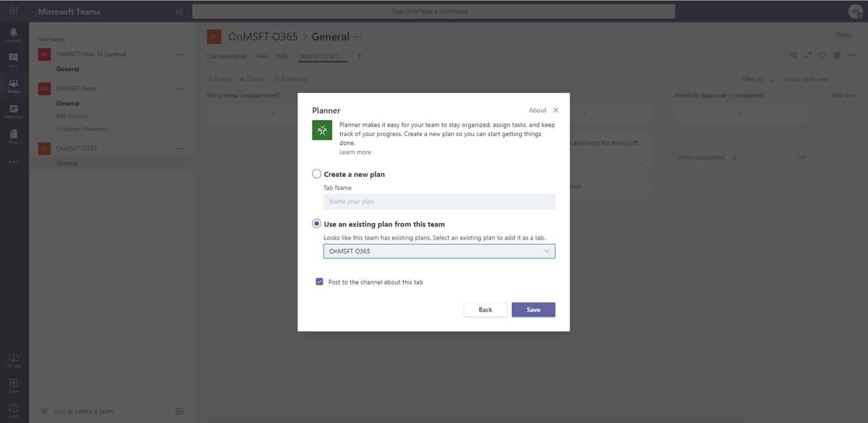Open the Activity feed in the sidebar

coord(13,34)
